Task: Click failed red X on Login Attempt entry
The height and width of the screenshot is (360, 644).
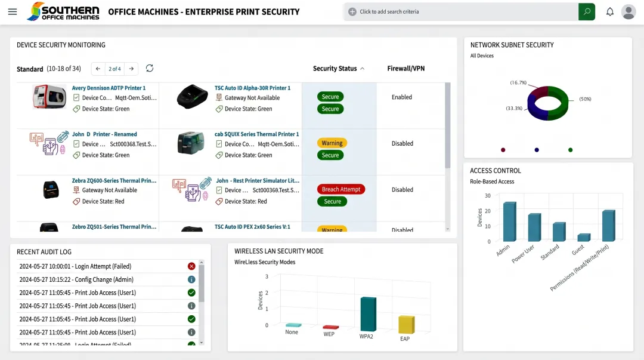Action: (191, 266)
